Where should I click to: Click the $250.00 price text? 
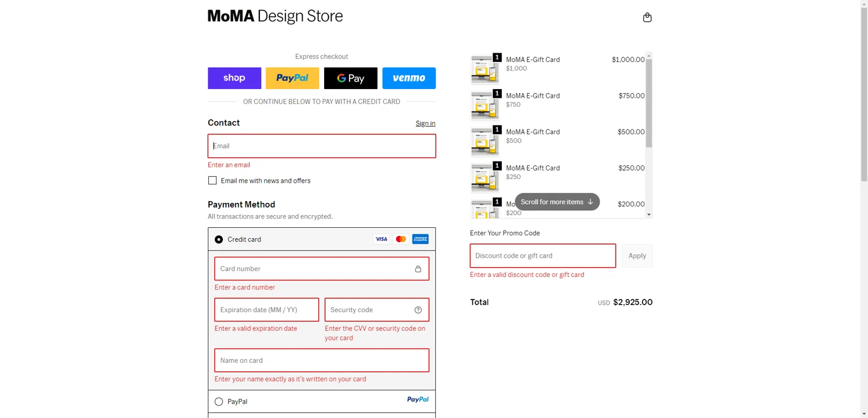(x=631, y=168)
